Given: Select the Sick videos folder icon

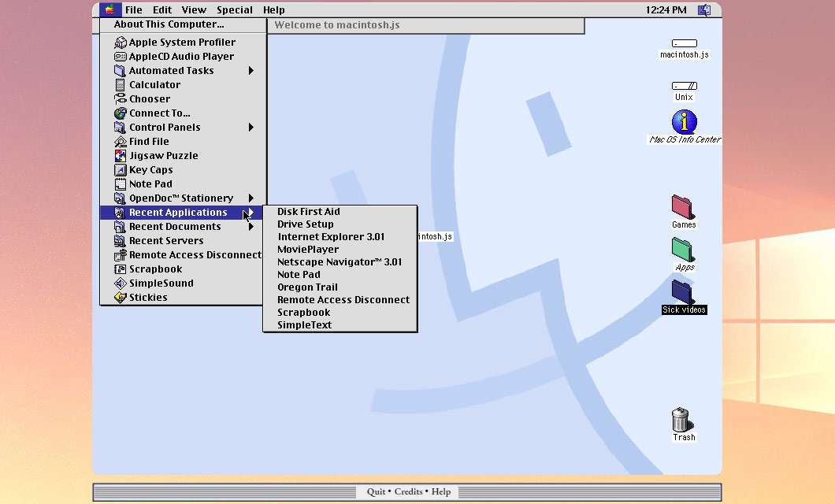Looking at the screenshot, I should (x=683, y=292).
